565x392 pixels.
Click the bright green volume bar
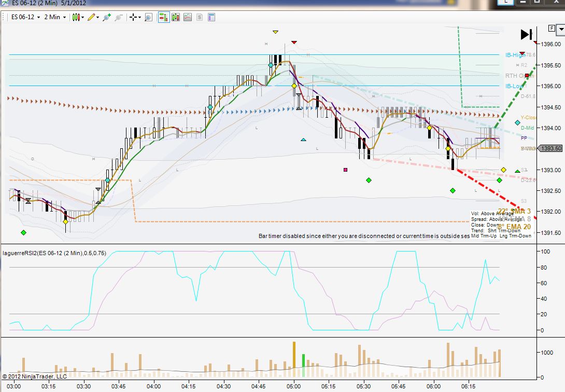tap(303, 366)
